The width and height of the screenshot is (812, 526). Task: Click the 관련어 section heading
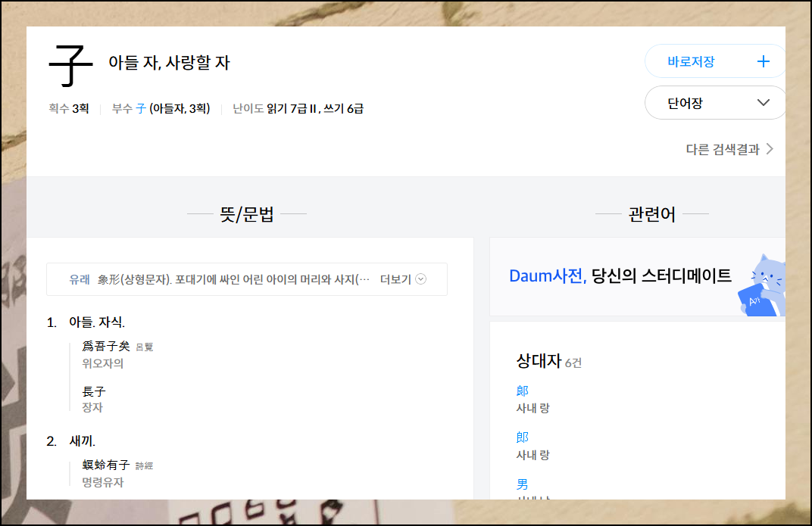[651, 213]
